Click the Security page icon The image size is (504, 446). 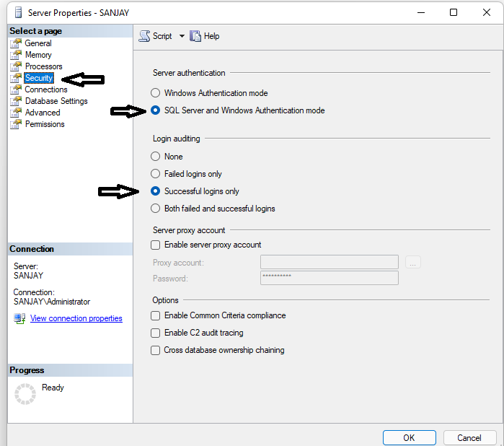[16, 78]
